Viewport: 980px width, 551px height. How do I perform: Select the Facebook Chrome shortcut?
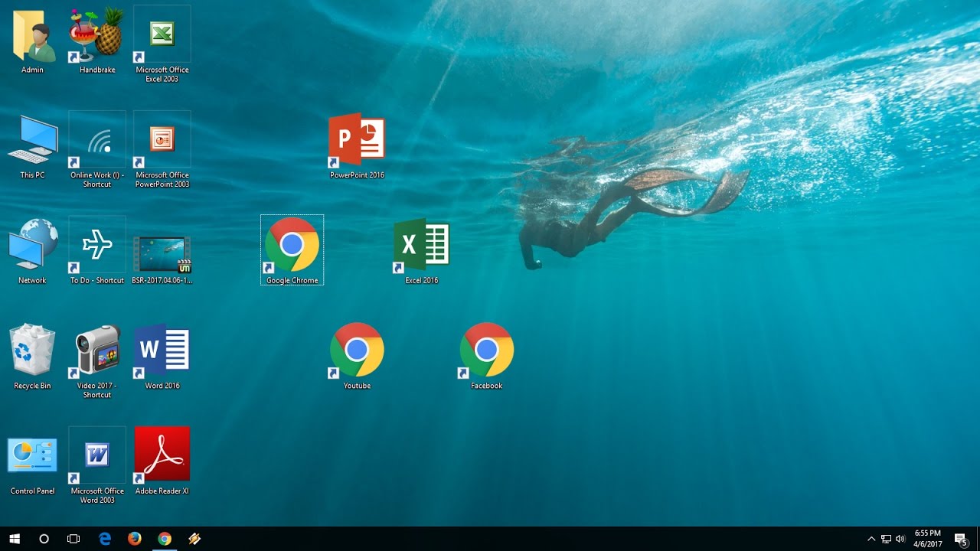[486, 356]
